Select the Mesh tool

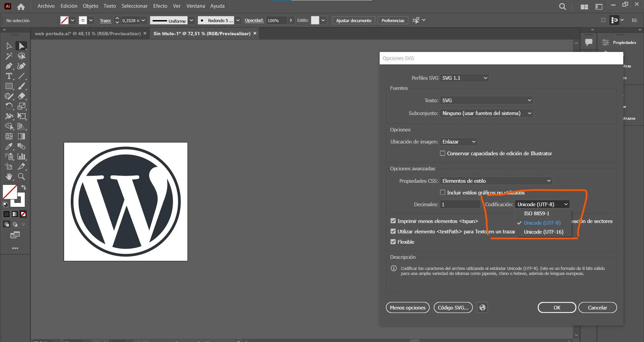(9, 136)
